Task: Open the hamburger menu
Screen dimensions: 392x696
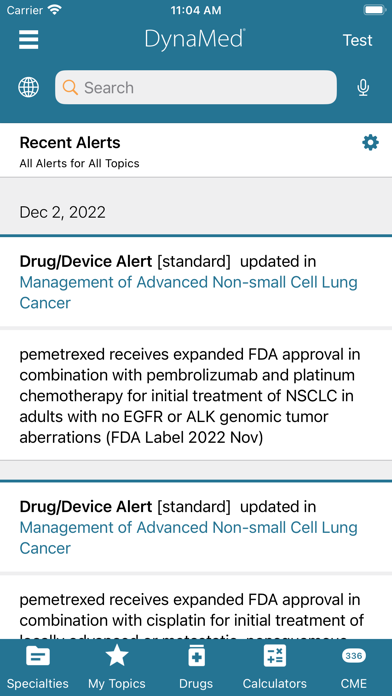Action: pos(28,40)
